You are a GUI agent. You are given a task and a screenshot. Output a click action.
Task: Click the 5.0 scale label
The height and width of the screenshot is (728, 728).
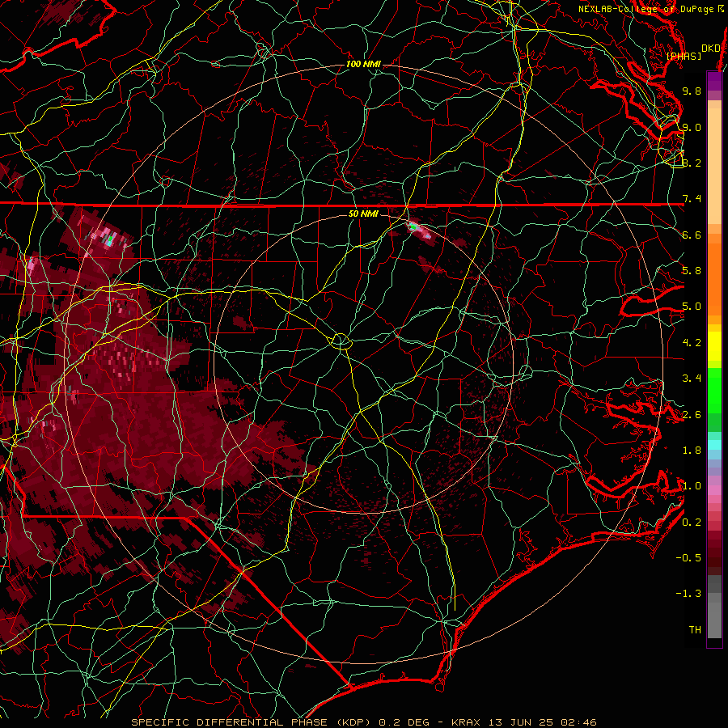click(x=692, y=307)
